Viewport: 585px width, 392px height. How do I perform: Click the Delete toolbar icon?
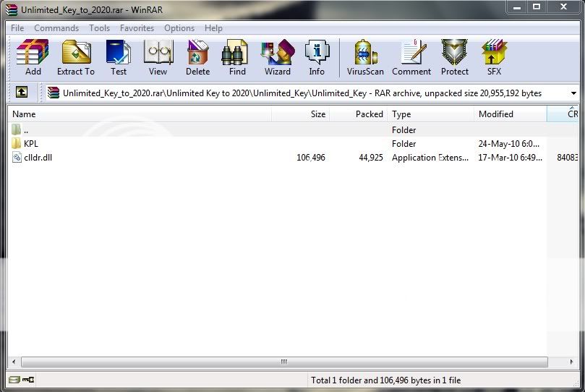(x=197, y=57)
